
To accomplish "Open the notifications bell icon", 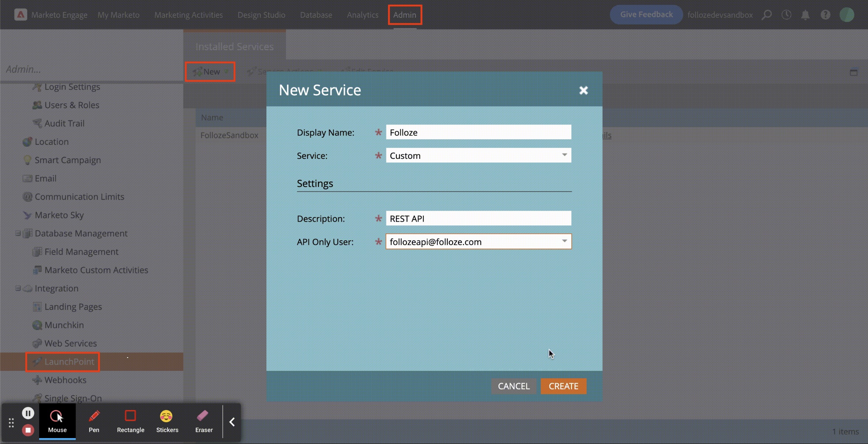I will (x=806, y=15).
